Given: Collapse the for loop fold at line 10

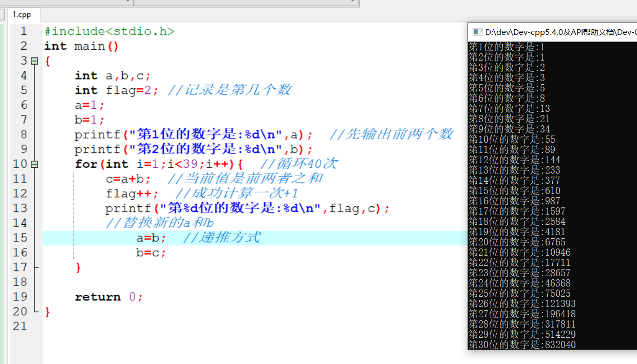Looking at the screenshot, I should tap(34, 164).
